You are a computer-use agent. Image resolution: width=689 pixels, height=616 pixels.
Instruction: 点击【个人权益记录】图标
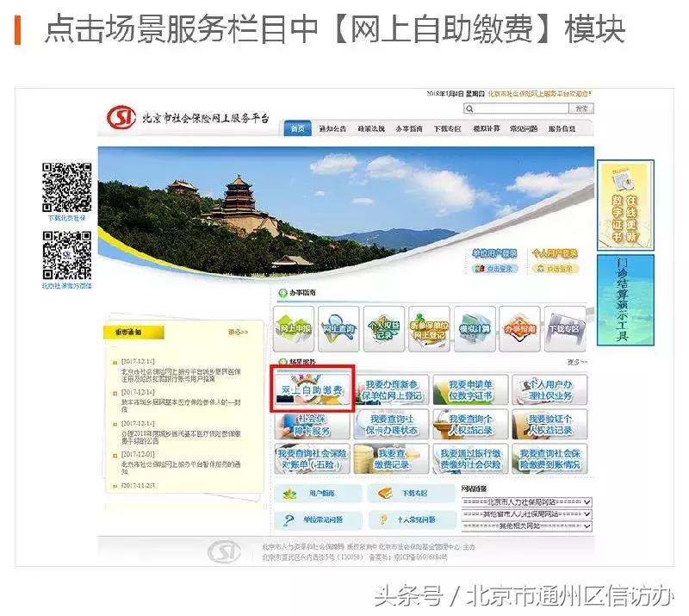(382, 326)
